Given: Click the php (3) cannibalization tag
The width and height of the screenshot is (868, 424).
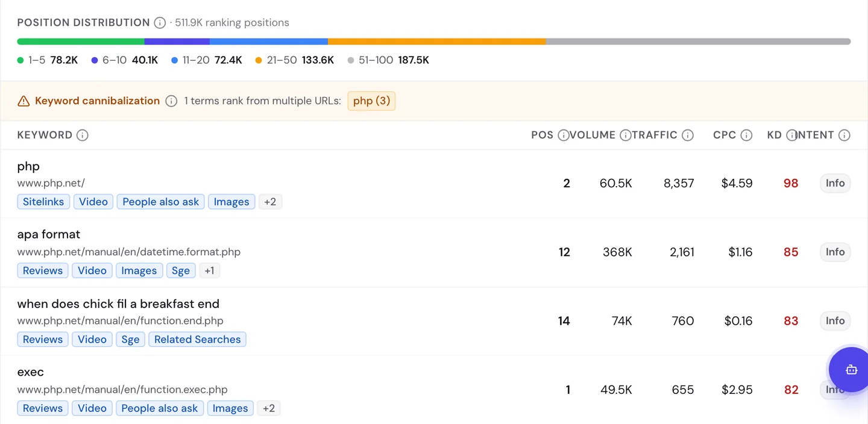Looking at the screenshot, I should (x=371, y=101).
